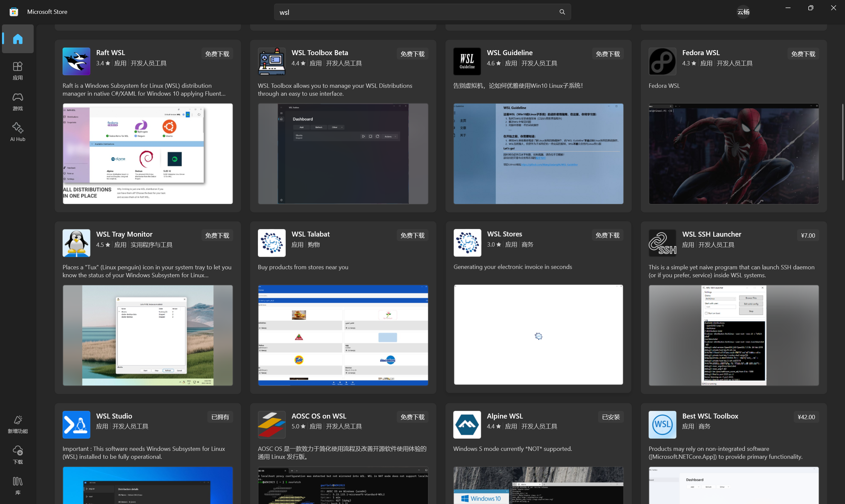This screenshot has width=845, height=504.
Task: Open the WSL Stores screenshot thumbnail
Action: tap(539, 335)
